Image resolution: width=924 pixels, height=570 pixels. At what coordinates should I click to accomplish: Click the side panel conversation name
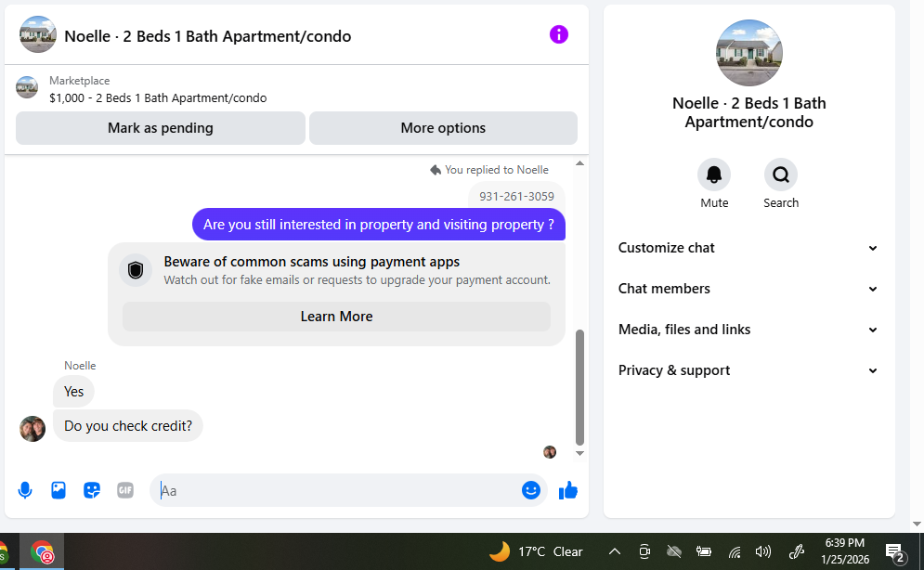click(749, 112)
